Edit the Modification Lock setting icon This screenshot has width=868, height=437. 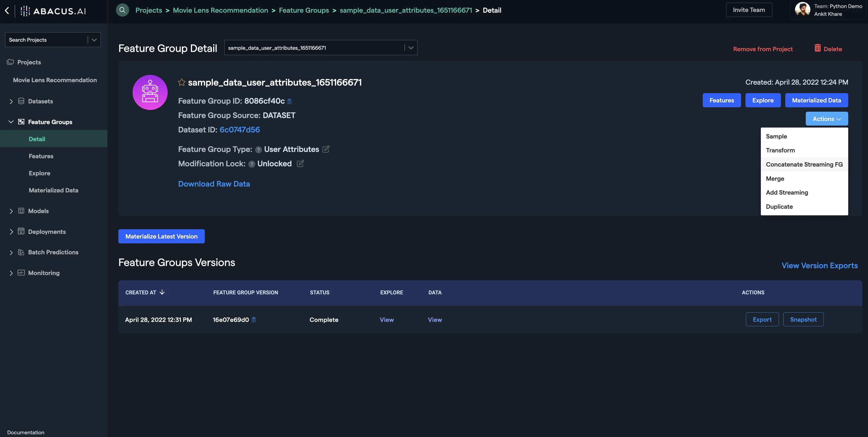tap(300, 164)
